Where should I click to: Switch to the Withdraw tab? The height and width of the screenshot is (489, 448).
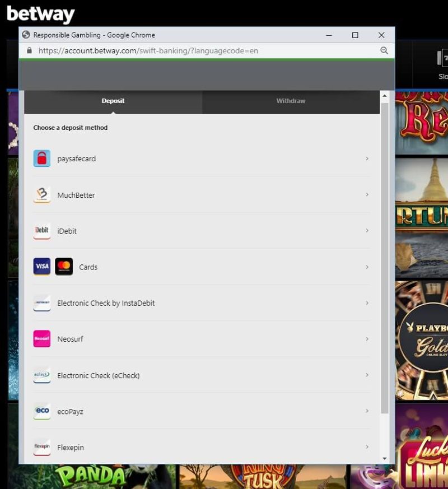click(x=291, y=101)
